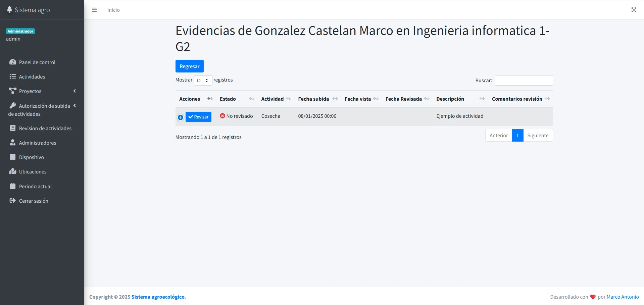This screenshot has width=644, height=305.
Task: Expand the Proyectos submenu chevron
Action: [75, 91]
